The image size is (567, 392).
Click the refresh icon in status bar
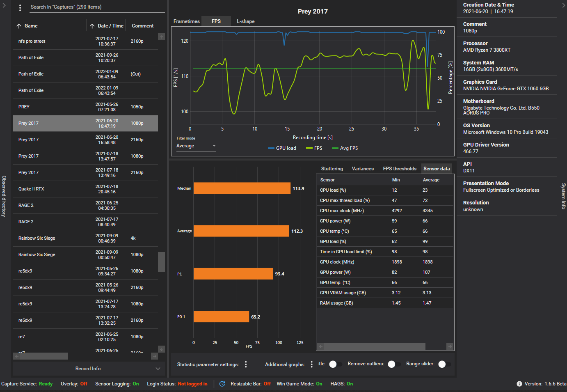[x=222, y=384]
